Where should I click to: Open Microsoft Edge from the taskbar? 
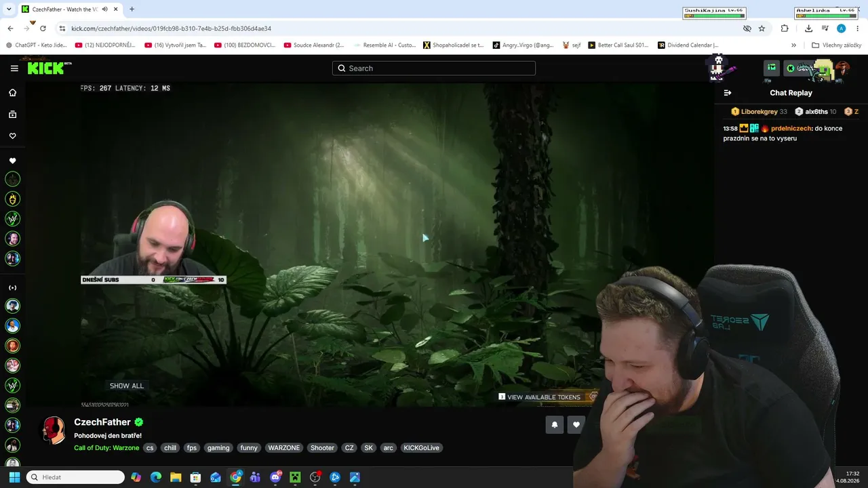pyautogui.click(x=156, y=477)
